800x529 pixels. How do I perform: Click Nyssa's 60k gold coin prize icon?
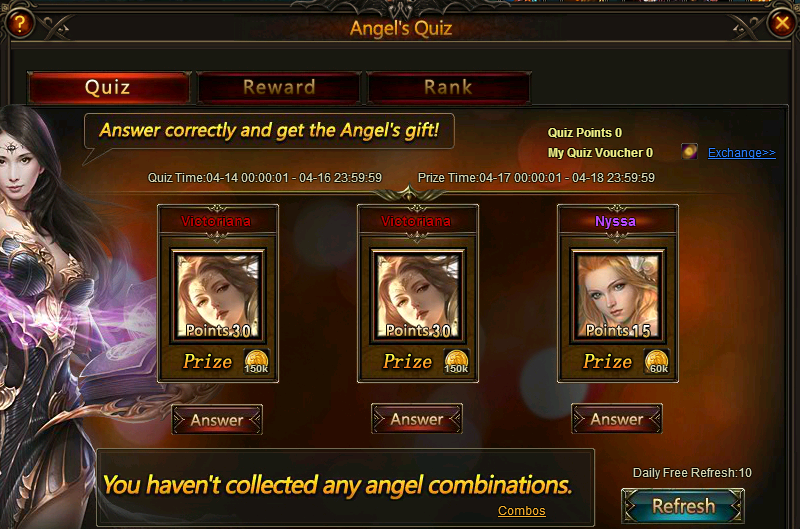657,362
